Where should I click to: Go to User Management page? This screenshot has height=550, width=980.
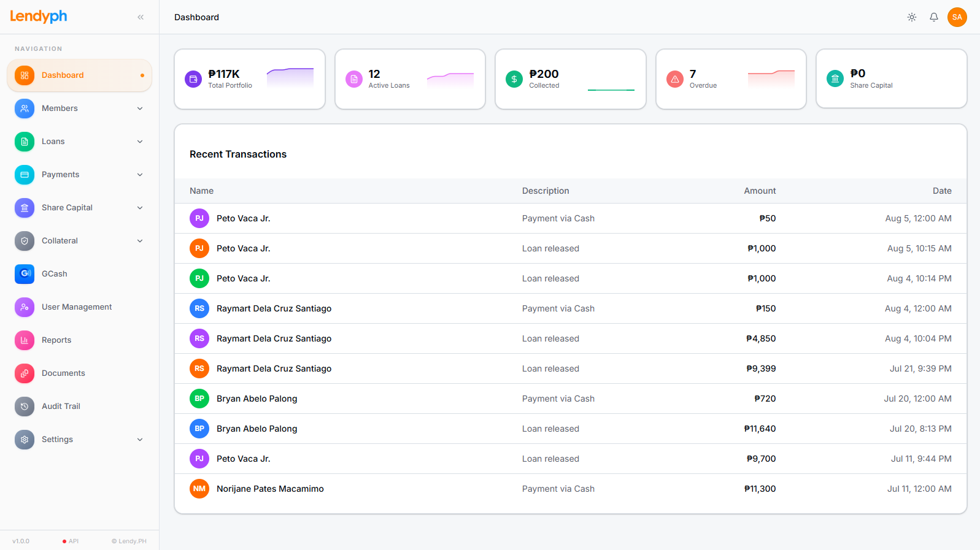pyautogui.click(x=80, y=307)
